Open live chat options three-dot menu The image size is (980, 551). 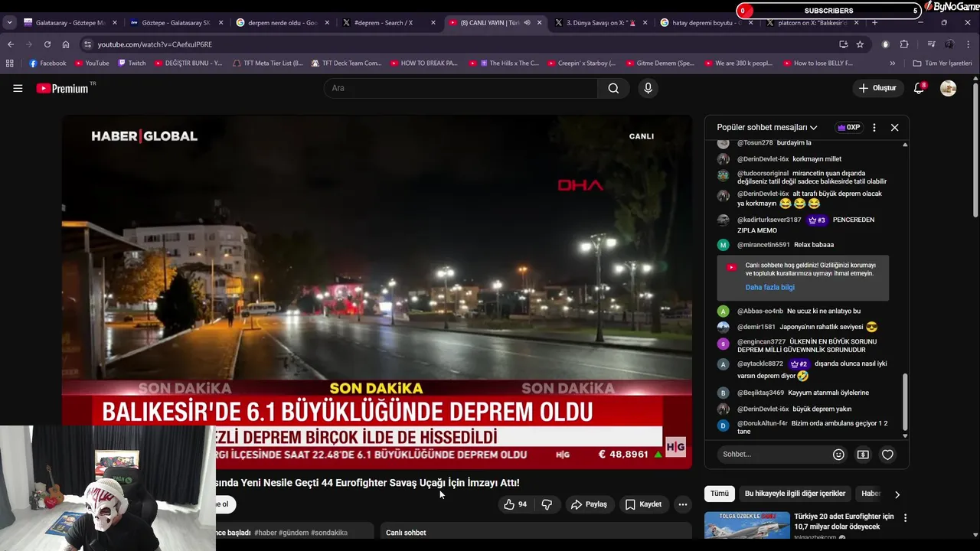(x=874, y=128)
